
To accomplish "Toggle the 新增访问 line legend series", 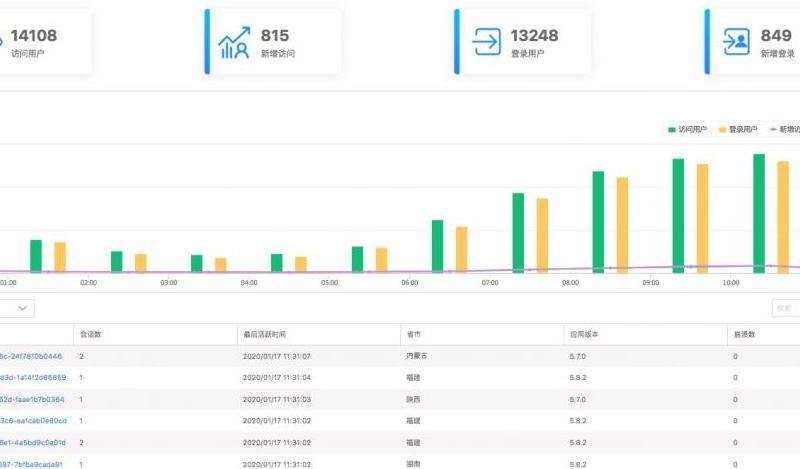I will pos(787,129).
